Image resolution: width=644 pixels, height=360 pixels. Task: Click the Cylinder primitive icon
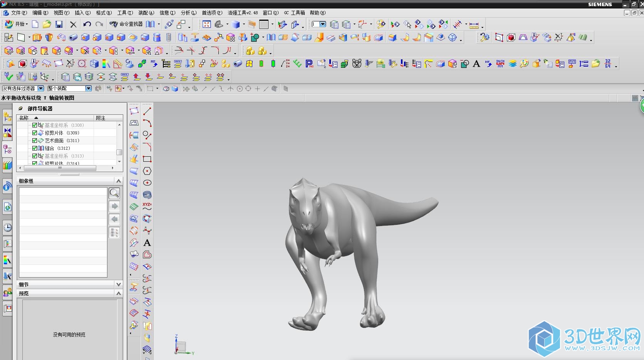tap(157, 37)
